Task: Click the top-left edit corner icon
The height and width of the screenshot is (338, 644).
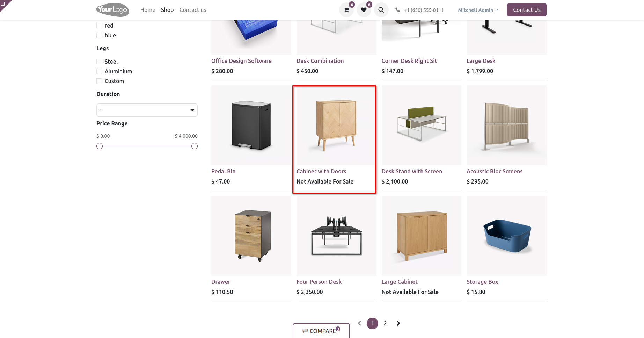Action: pos(3,3)
